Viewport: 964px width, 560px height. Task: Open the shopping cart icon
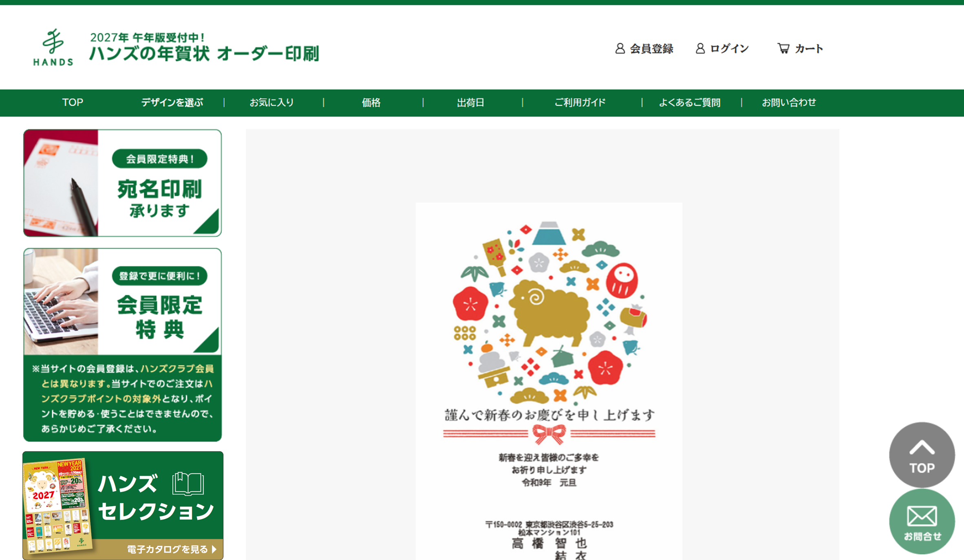783,48
